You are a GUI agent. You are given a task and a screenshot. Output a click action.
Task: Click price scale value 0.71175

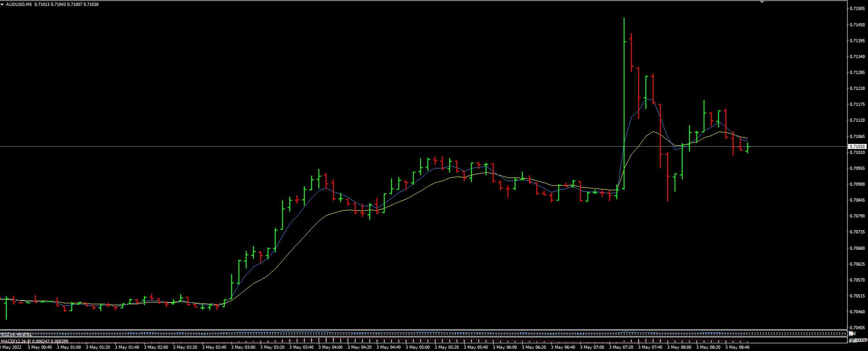857,104
